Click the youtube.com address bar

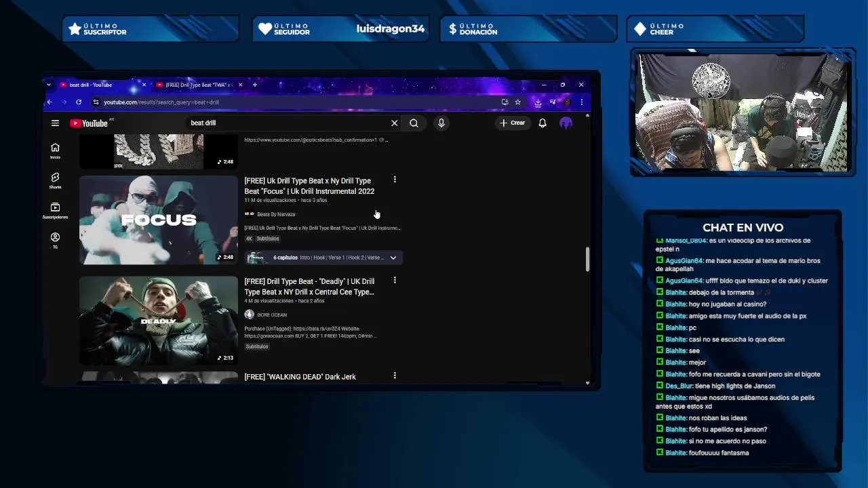tap(298, 102)
